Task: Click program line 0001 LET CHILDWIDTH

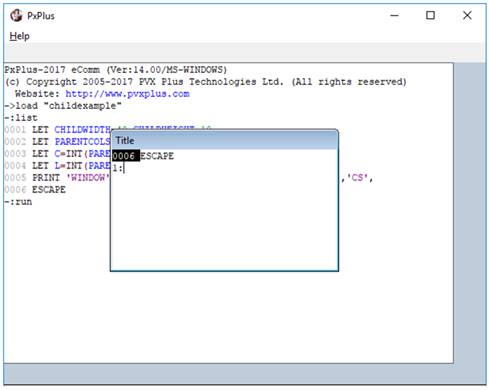Action: click(x=57, y=130)
